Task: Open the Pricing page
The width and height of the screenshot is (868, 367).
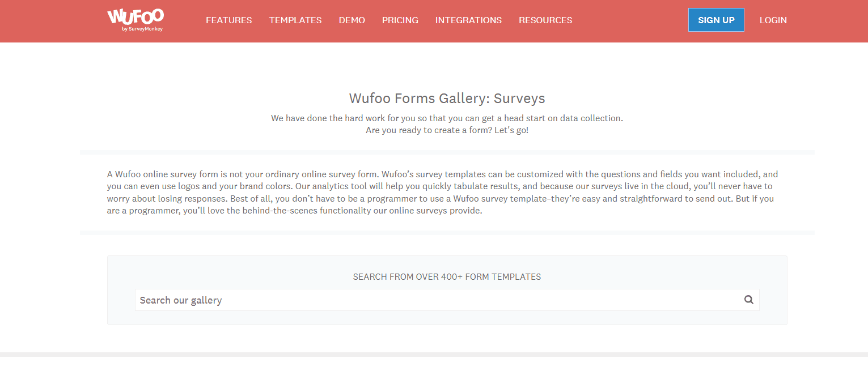Action: coord(400,20)
